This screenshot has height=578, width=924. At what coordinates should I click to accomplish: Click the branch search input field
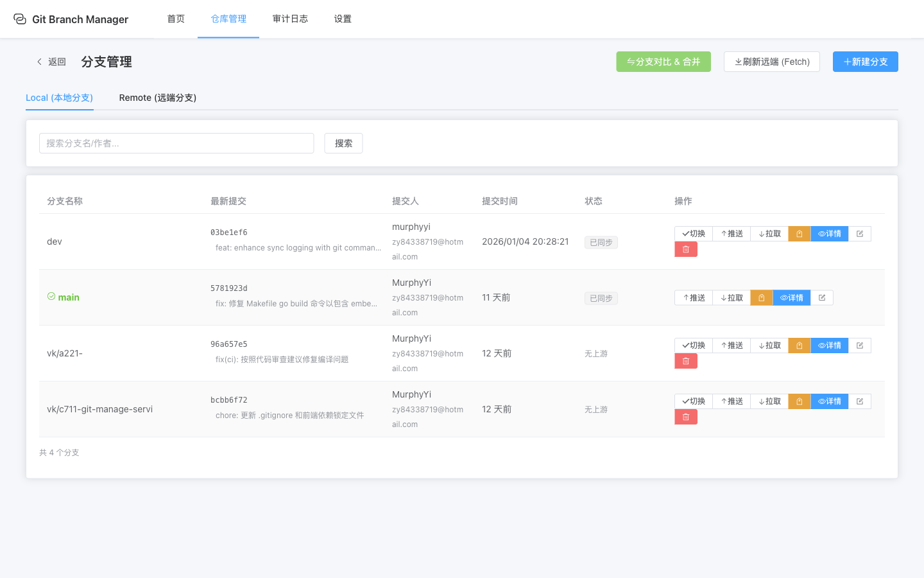pyautogui.click(x=176, y=143)
